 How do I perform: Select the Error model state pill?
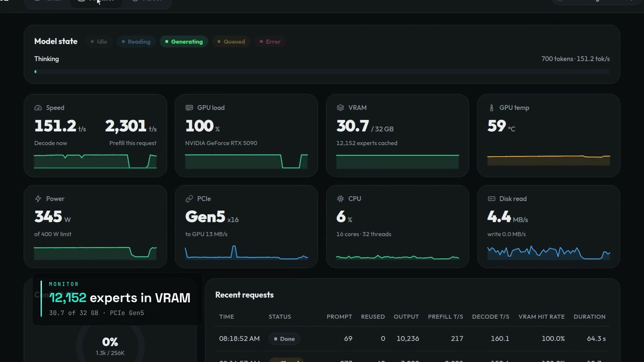coord(270,41)
